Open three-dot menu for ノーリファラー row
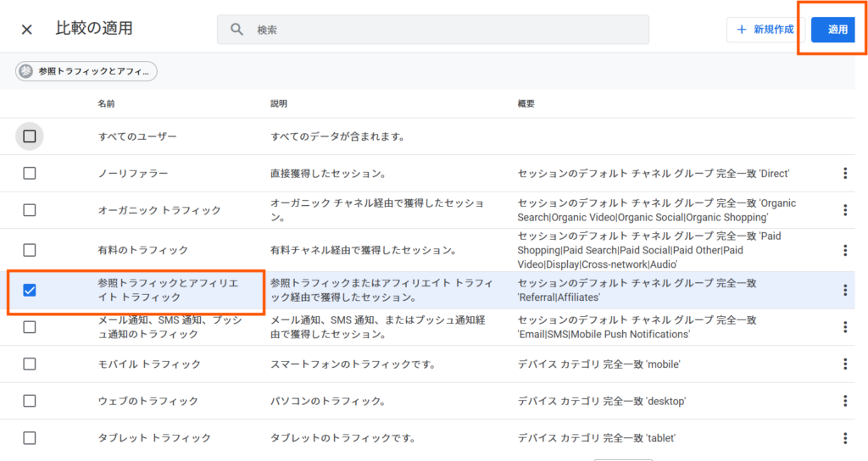This screenshot has height=461, width=868. tap(844, 174)
